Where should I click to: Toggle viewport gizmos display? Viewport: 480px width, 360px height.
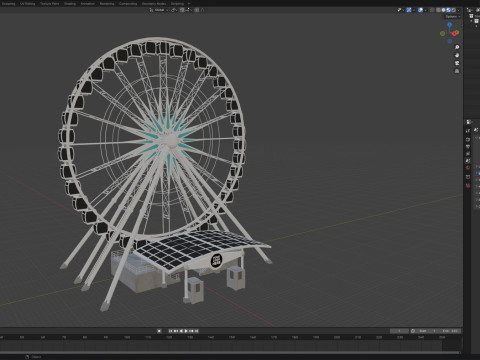click(x=409, y=10)
